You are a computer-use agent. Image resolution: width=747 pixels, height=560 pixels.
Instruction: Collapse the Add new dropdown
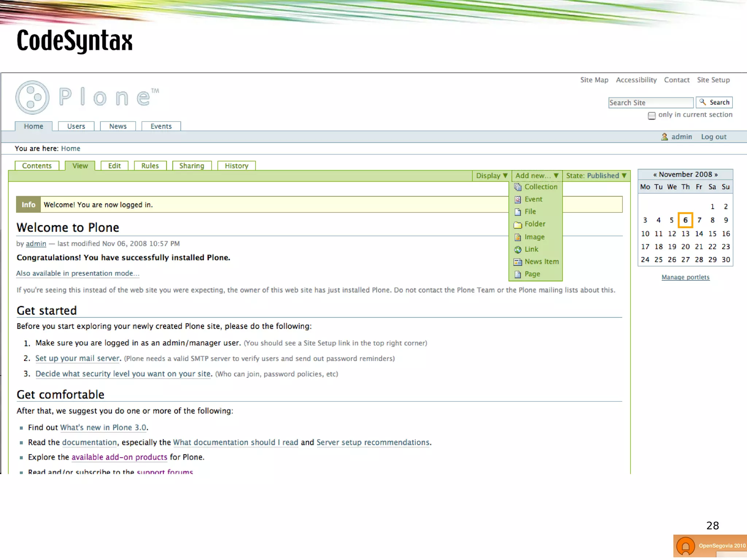[x=537, y=176]
